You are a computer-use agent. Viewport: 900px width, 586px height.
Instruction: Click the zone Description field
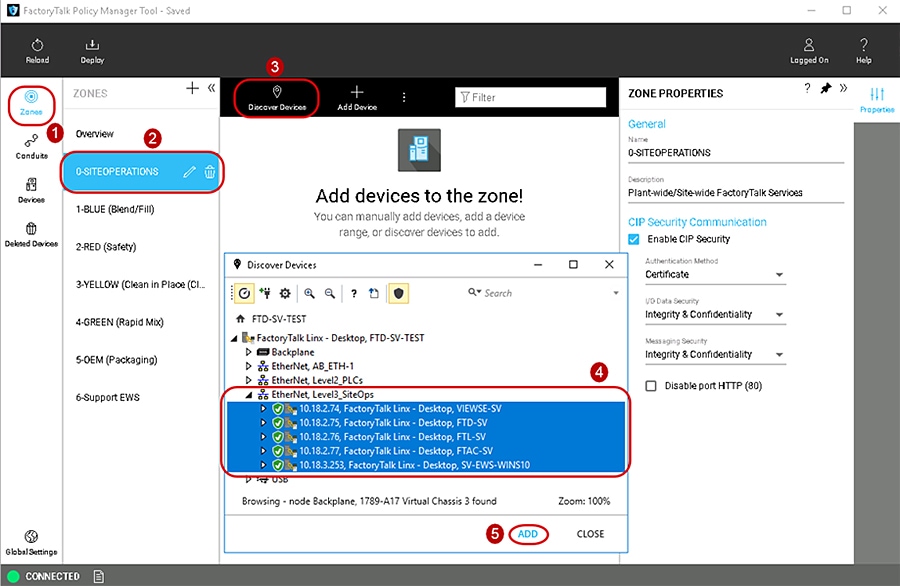point(736,193)
